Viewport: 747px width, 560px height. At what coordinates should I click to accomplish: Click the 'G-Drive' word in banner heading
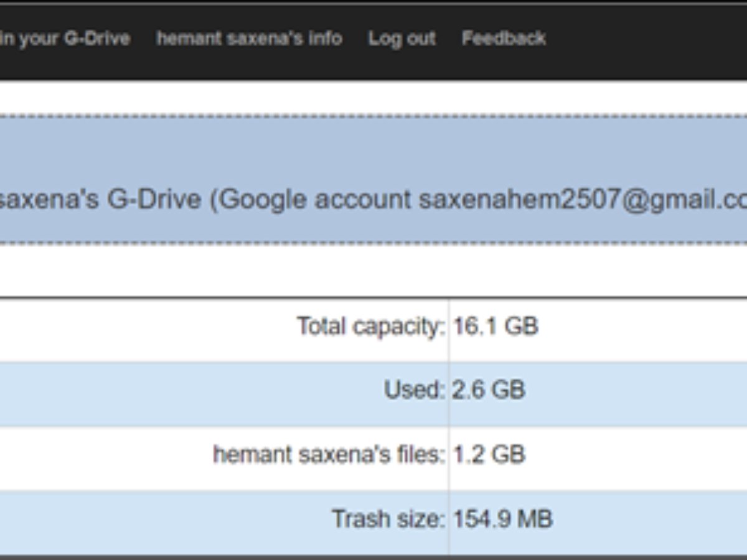pos(146,200)
